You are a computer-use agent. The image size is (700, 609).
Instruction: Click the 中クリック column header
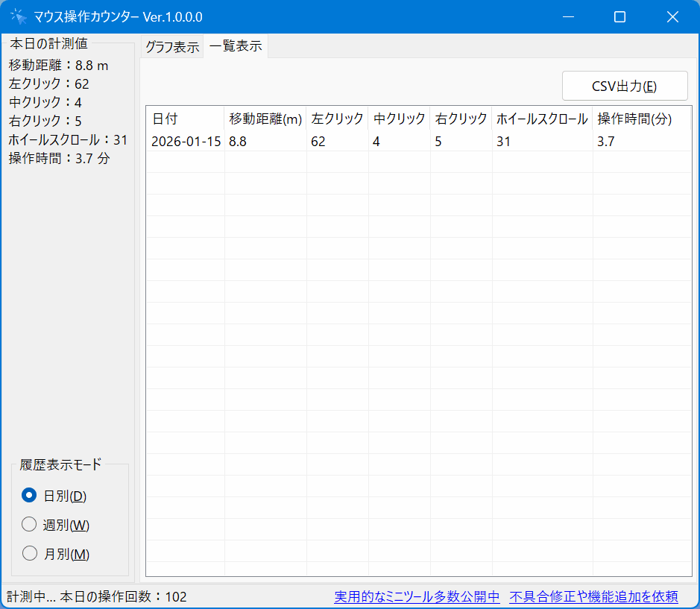coord(399,119)
